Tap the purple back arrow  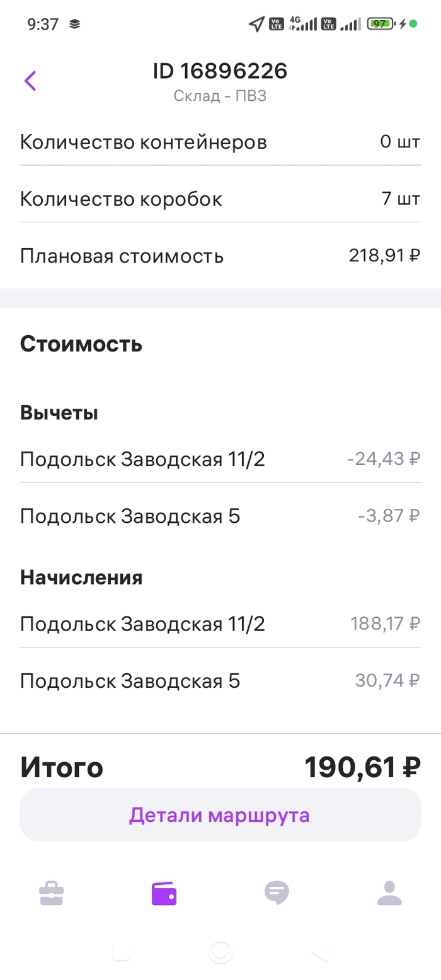[x=30, y=81]
